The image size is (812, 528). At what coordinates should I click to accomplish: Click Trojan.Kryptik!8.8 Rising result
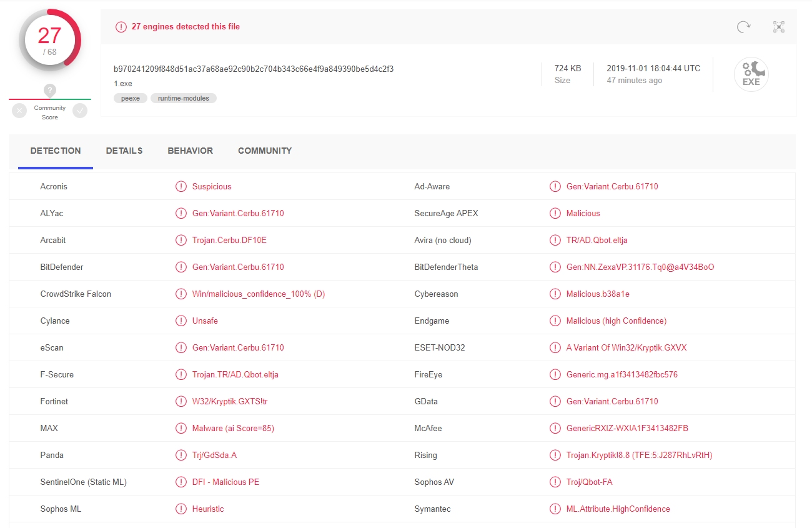[x=640, y=455]
